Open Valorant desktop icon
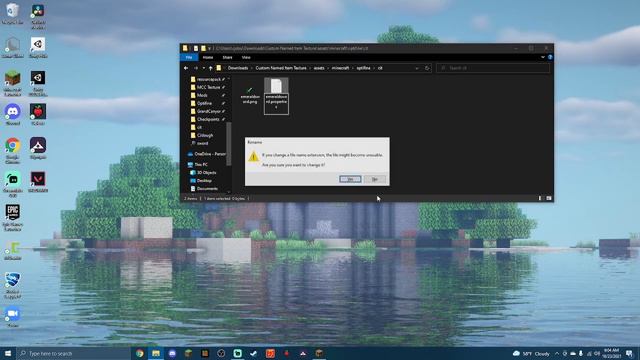This screenshot has height=360, width=640. click(38, 182)
